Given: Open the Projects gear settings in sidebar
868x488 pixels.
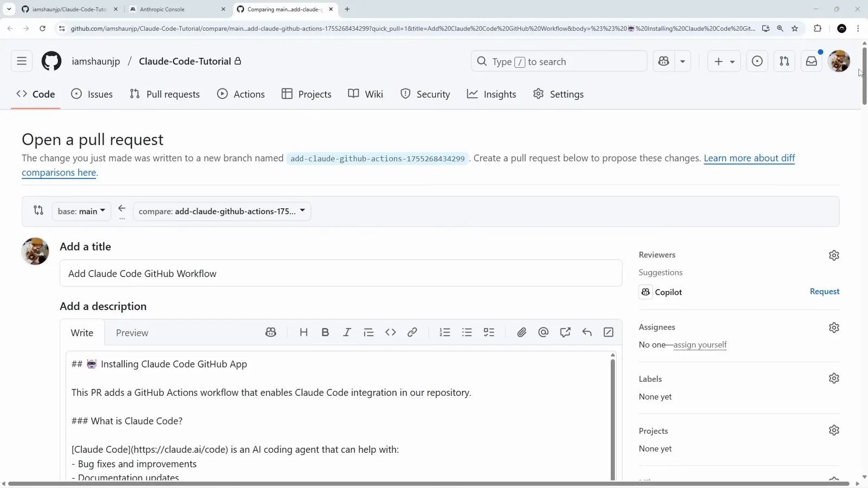Looking at the screenshot, I should coord(834,431).
